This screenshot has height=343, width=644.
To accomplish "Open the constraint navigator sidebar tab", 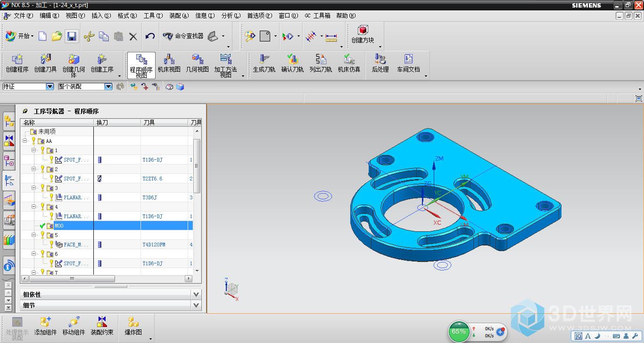I will tap(9, 140).
